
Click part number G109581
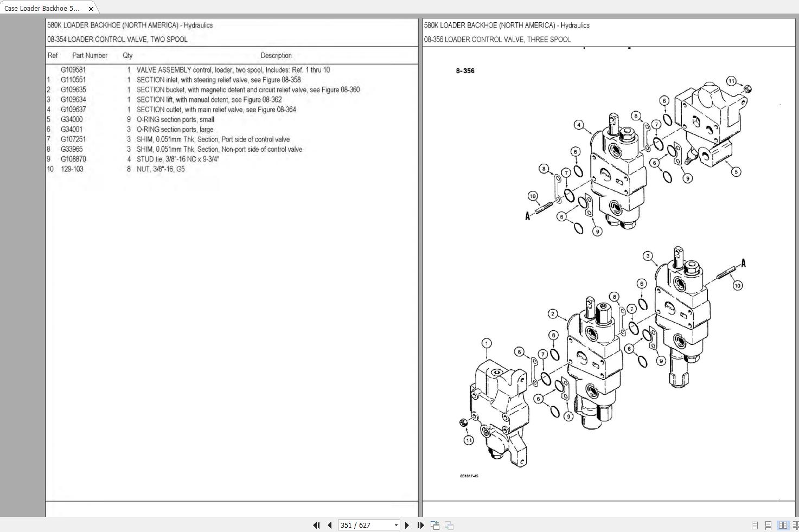coord(73,70)
